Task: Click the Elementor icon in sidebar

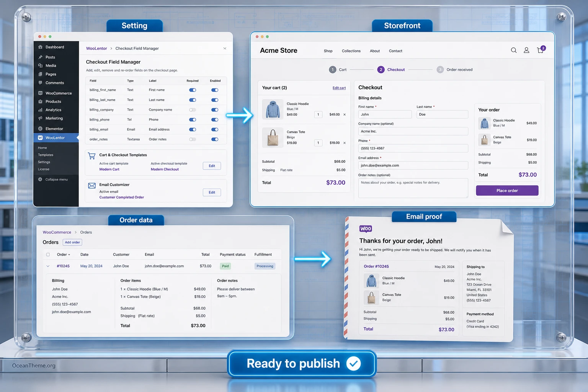Action: [40, 129]
